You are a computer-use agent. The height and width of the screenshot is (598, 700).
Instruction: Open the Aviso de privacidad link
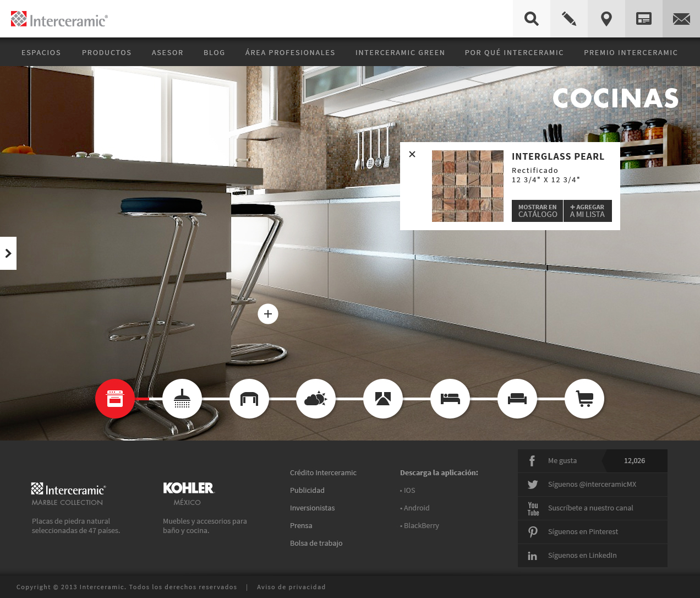[x=291, y=587]
